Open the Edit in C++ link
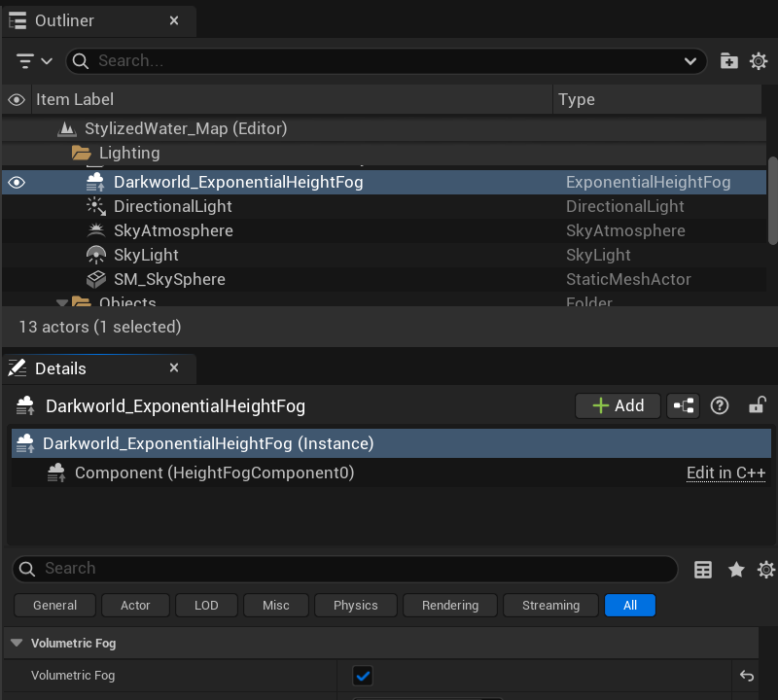 [x=725, y=473]
